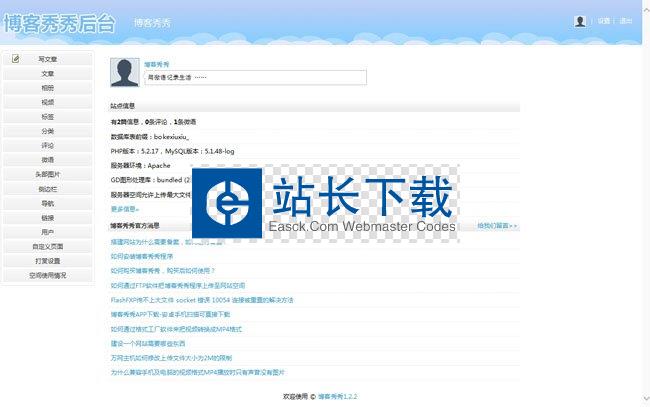Image resolution: width=650 pixels, height=407 pixels.
Task: Focus the 用微语记录生活 input box
Action: [255, 78]
